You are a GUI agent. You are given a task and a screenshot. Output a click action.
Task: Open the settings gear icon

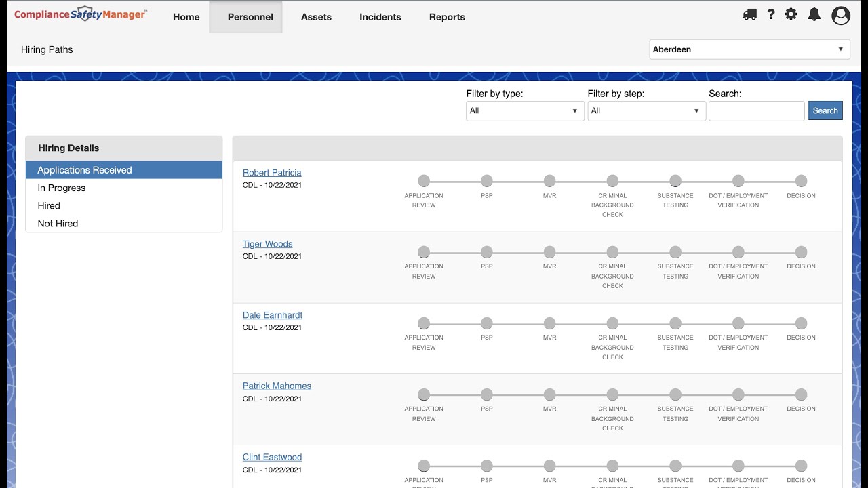pyautogui.click(x=791, y=14)
